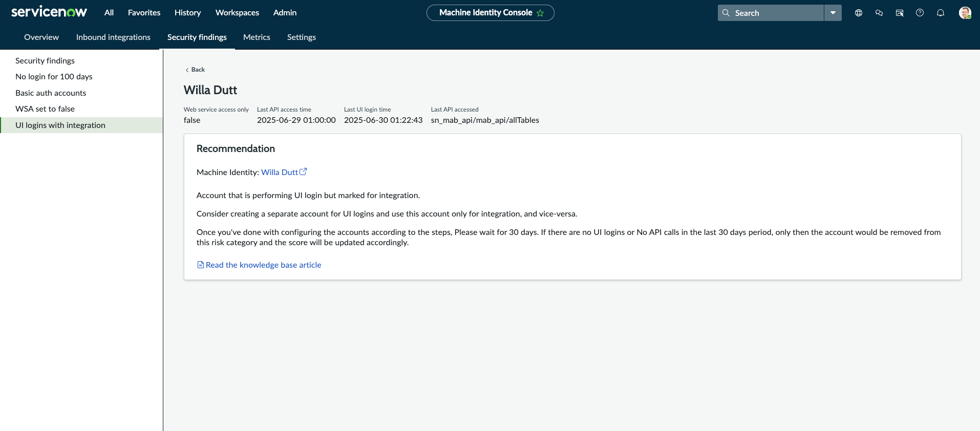The image size is (980, 431).
Task: Open the sidebar discussions icon
Action: (x=900, y=13)
